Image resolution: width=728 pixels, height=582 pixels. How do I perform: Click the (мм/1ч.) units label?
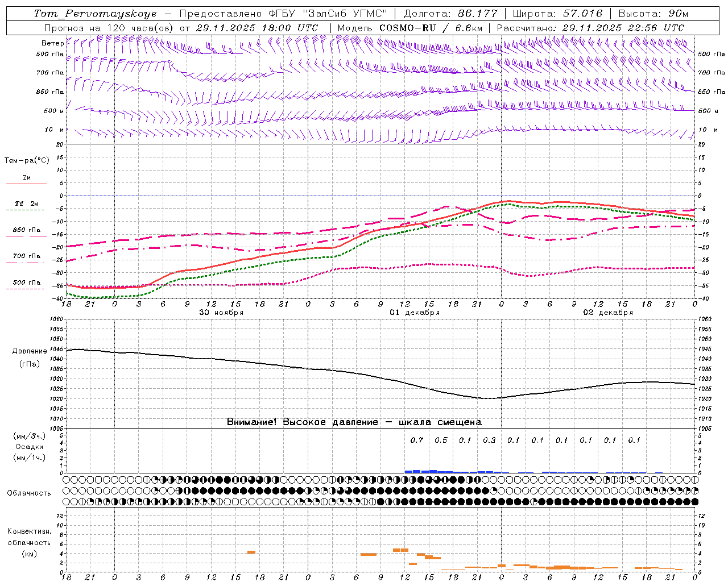[x=29, y=458]
